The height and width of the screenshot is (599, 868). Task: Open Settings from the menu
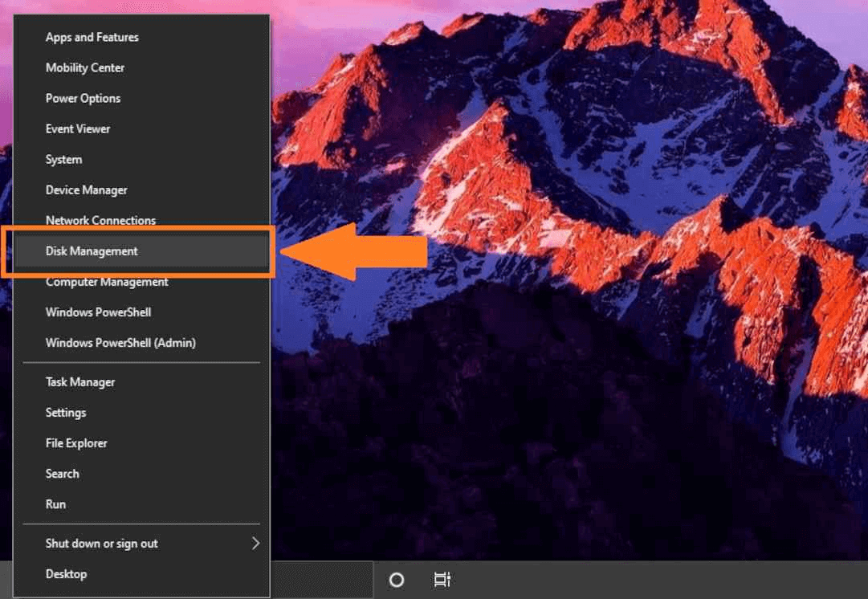tap(65, 412)
